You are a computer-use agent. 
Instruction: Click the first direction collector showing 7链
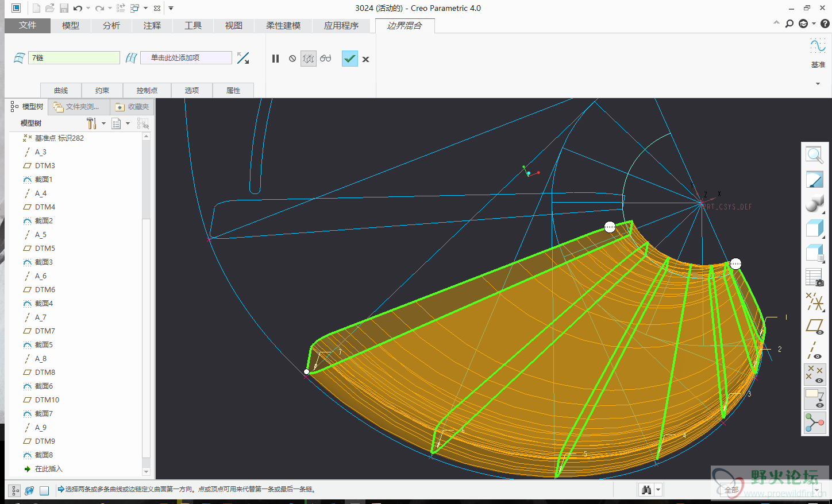[74, 58]
